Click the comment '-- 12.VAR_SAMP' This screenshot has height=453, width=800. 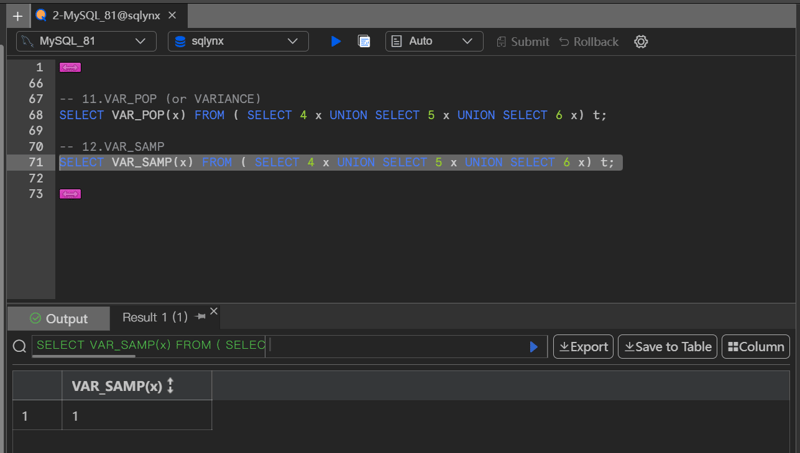[112, 147]
